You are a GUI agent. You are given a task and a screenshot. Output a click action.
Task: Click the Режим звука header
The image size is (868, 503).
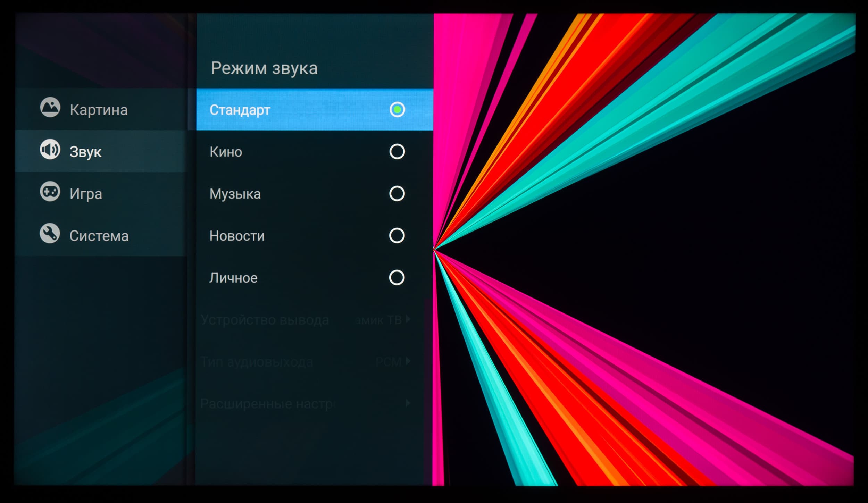(x=264, y=68)
